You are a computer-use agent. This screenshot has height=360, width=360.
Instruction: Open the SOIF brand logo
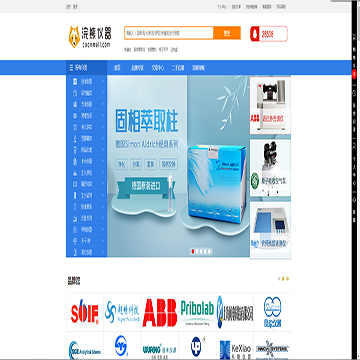[x=85, y=312]
